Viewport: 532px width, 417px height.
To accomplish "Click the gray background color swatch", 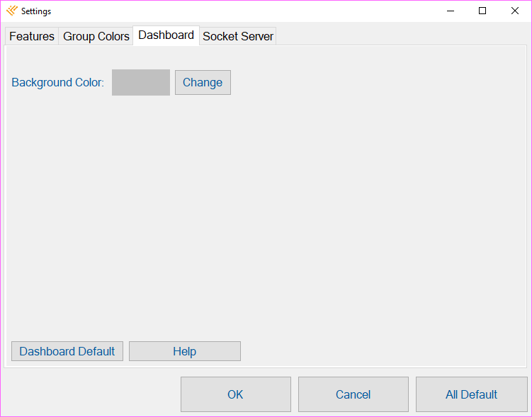I will (x=141, y=82).
